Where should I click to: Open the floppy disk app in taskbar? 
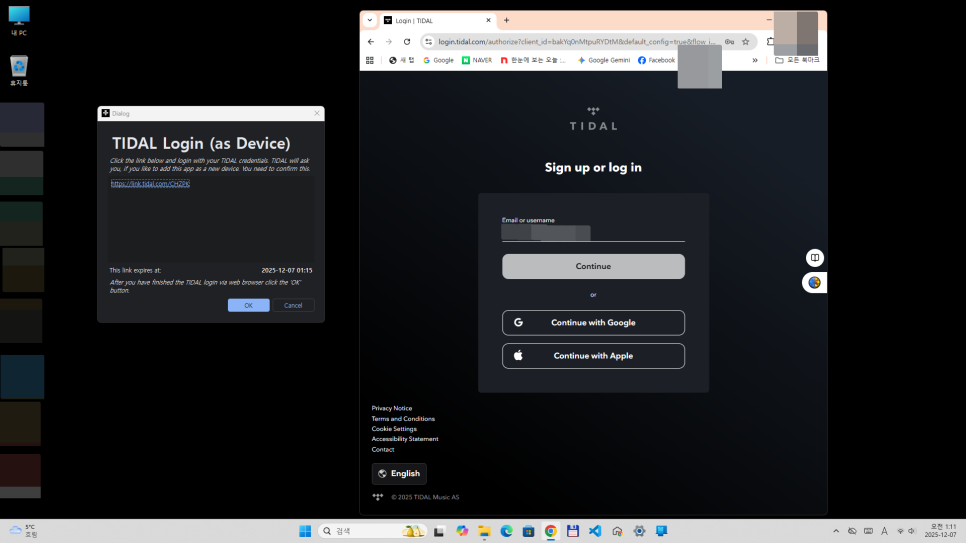point(573,531)
